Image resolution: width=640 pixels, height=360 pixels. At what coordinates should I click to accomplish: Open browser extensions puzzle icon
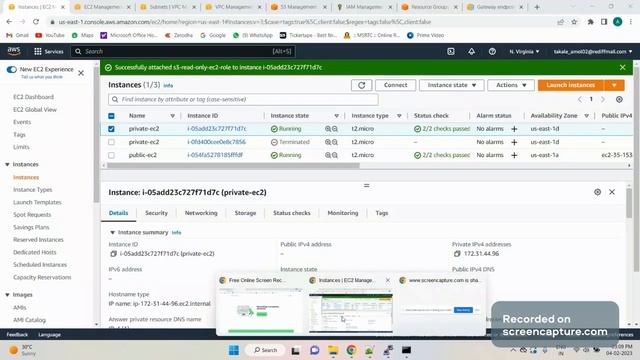[x=590, y=22]
